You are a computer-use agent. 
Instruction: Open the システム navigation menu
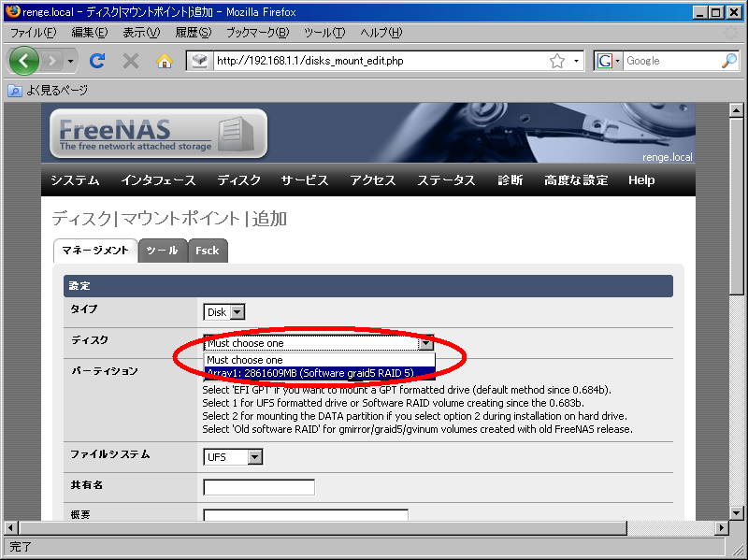tap(75, 180)
